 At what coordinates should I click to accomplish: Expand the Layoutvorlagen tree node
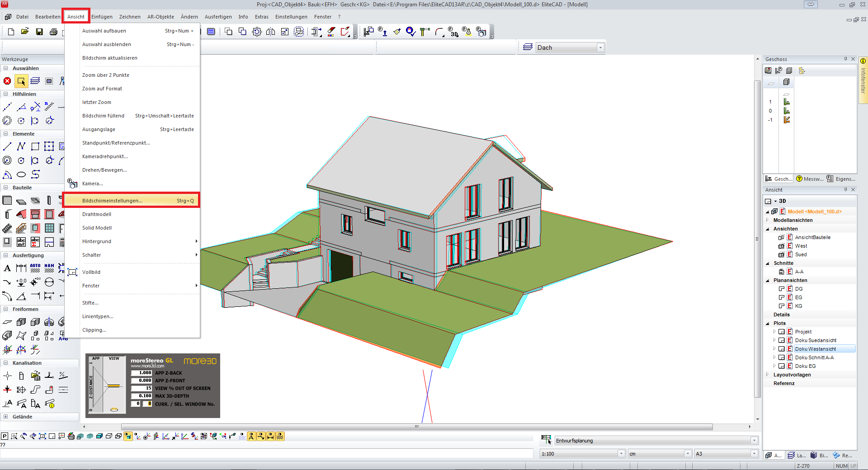tap(768, 375)
